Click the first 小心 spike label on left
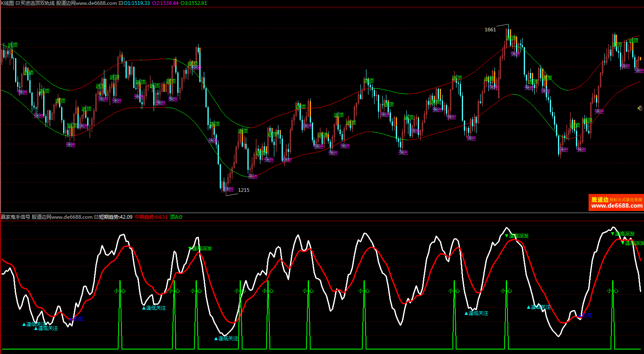The height and width of the screenshot is (354, 644). click(x=120, y=291)
